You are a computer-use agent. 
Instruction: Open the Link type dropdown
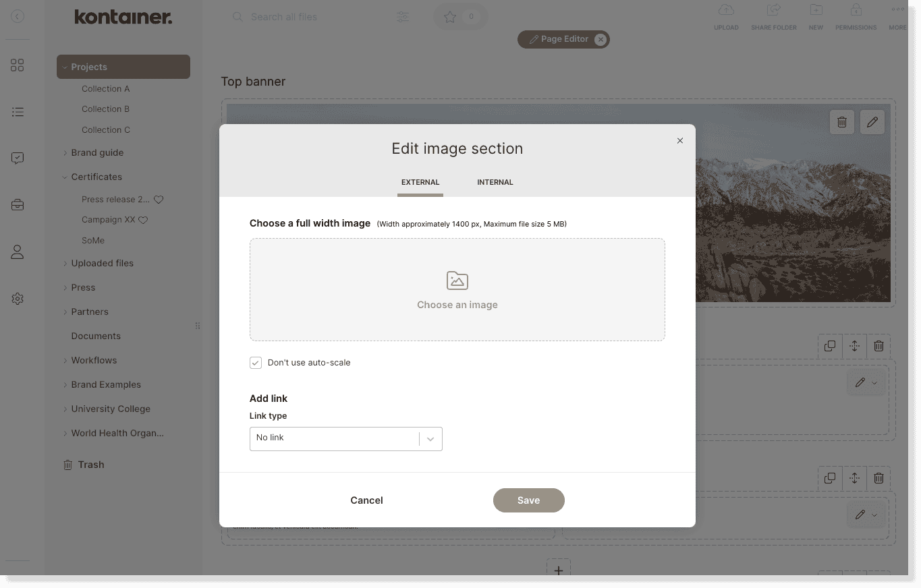point(345,438)
